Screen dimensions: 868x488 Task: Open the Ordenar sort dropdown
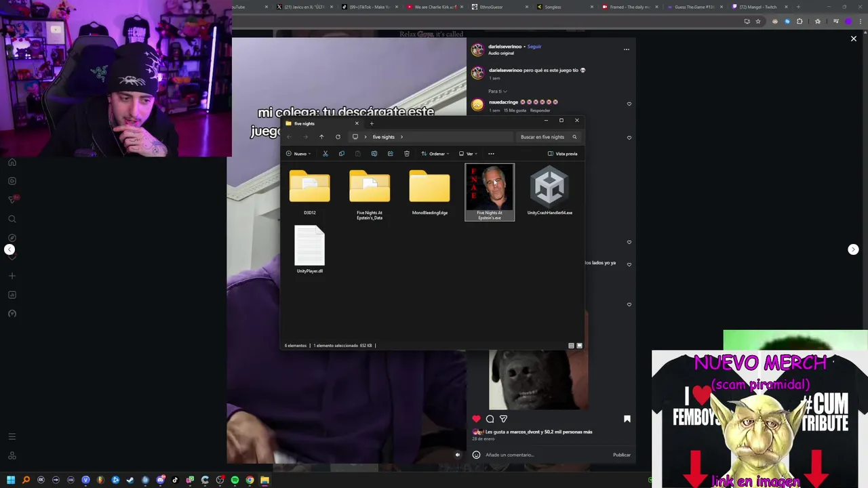[x=435, y=154]
